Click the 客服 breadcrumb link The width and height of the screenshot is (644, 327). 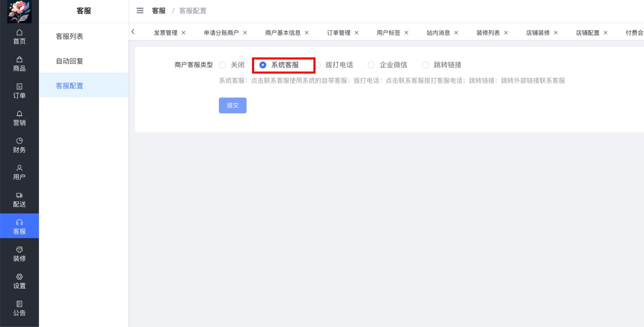pos(158,11)
